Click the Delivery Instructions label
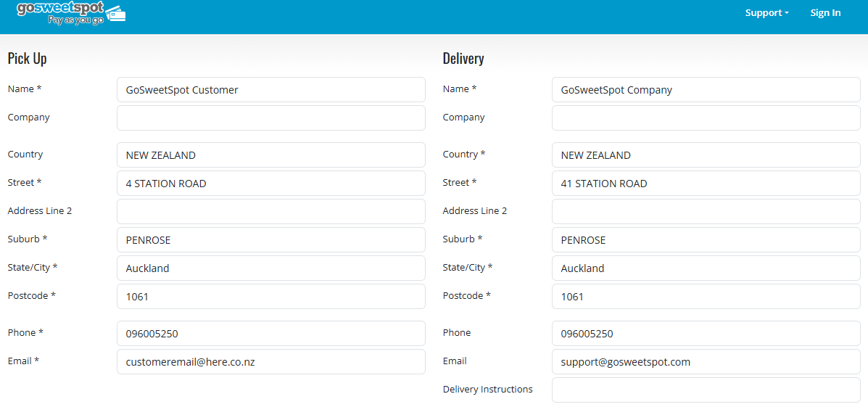The width and height of the screenshot is (868, 407). pos(488,390)
